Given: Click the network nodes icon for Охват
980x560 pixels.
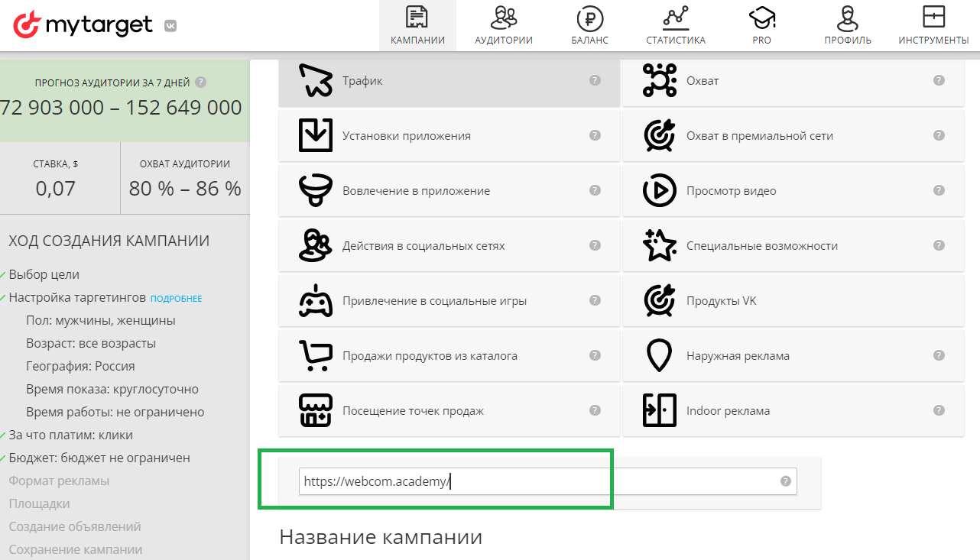Looking at the screenshot, I should click(x=660, y=80).
